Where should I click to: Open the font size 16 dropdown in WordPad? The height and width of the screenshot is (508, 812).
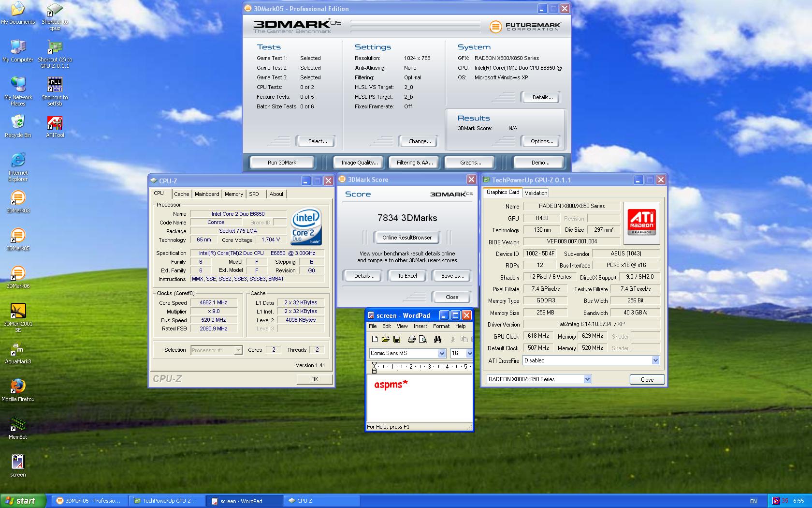[469, 353]
